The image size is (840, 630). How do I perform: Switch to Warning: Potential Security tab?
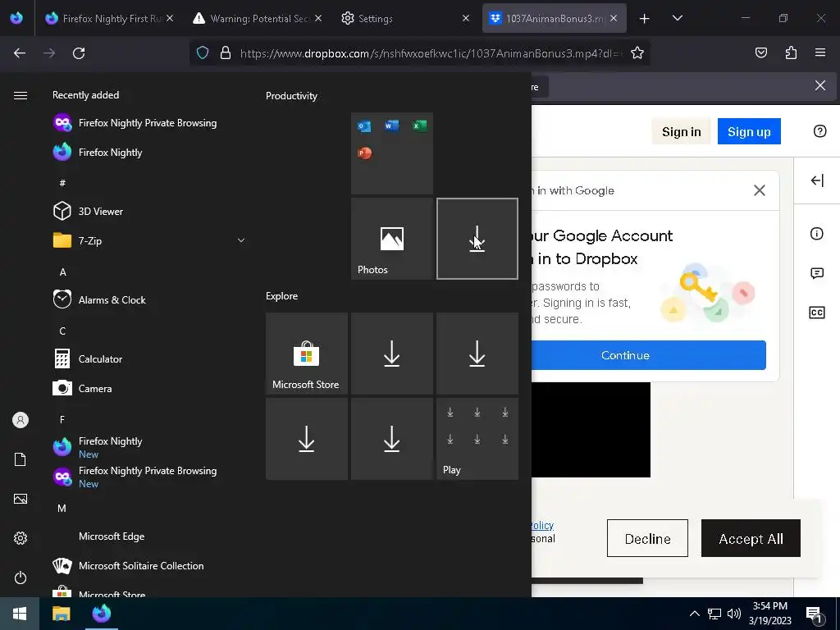tap(256, 18)
